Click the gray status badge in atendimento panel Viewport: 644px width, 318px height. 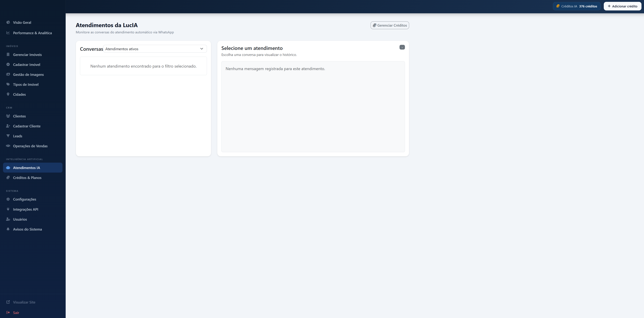pos(402,47)
